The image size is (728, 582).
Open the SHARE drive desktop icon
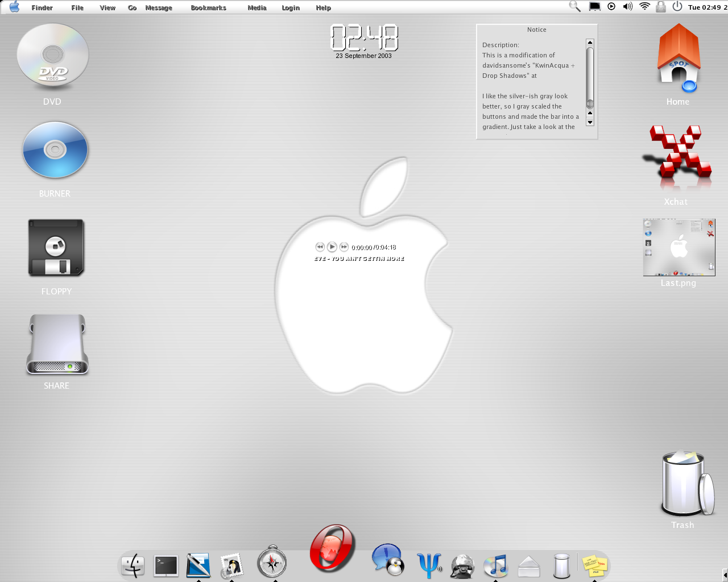(57, 344)
